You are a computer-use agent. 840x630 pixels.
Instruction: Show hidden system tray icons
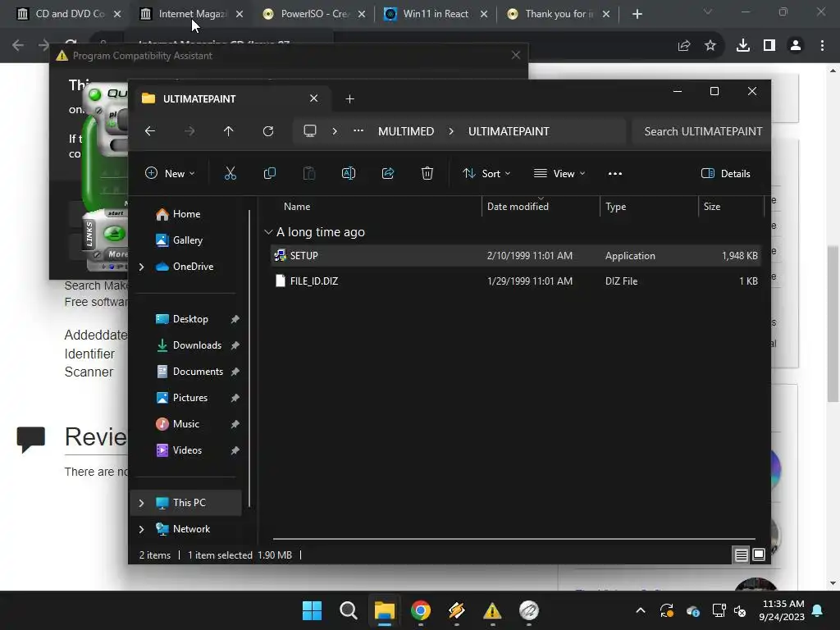[640, 610]
